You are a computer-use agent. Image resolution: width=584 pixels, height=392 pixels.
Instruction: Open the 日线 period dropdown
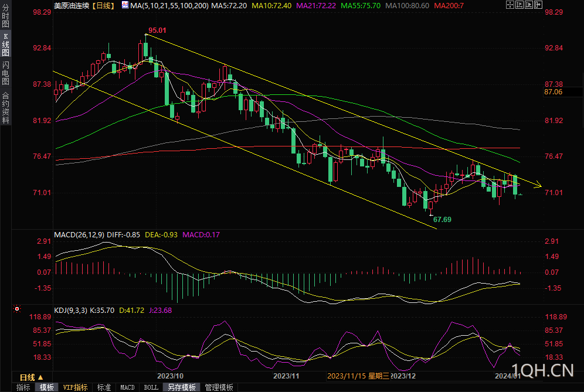click(x=31, y=377)
